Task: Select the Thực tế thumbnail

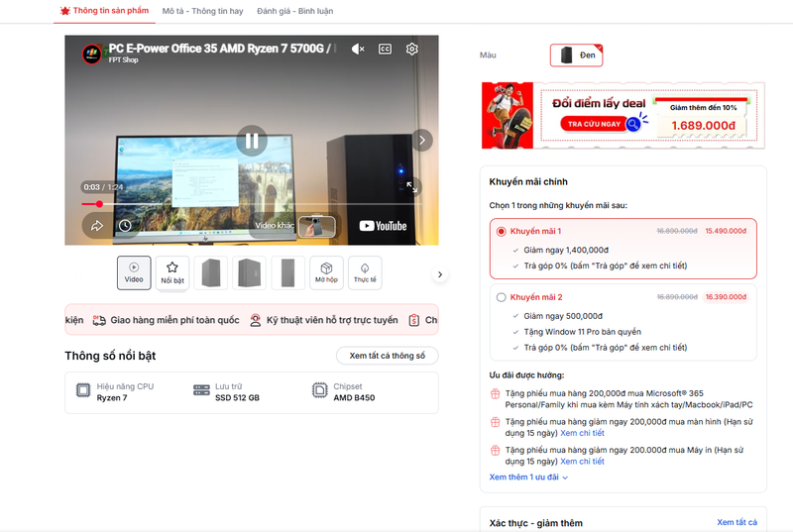Action: pos(365,272)
